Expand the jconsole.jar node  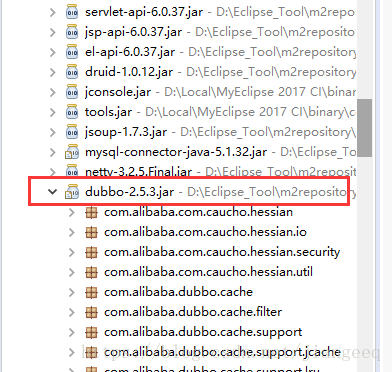pyautogui.click(x=53, y=92)
